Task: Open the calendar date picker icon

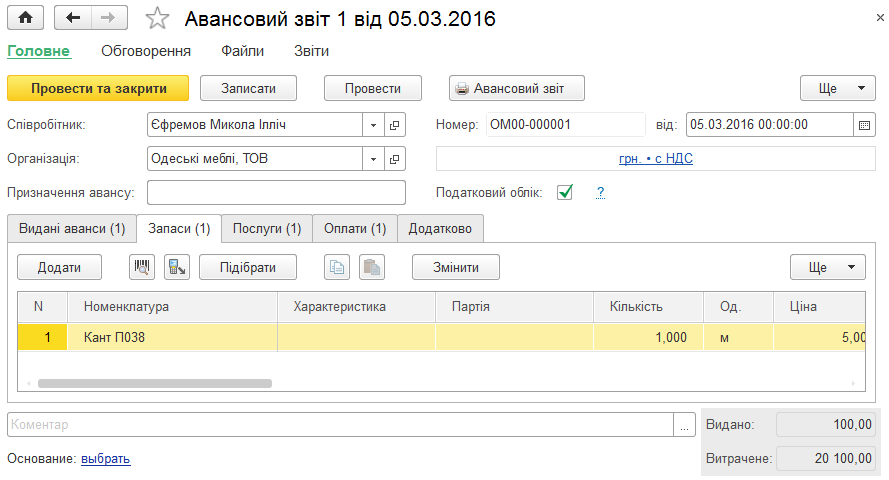Action: [x=864, y=125]
